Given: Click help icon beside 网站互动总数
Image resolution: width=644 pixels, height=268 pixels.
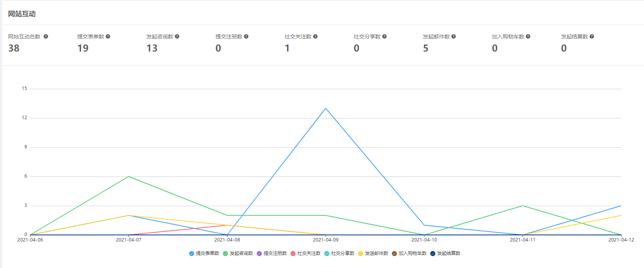Looking at the screenshot, I should (46, 37).
